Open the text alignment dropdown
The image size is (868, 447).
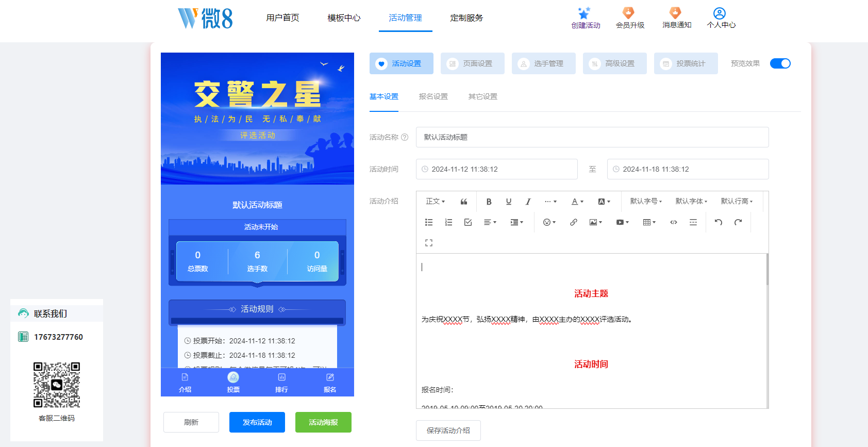(490, 222)
